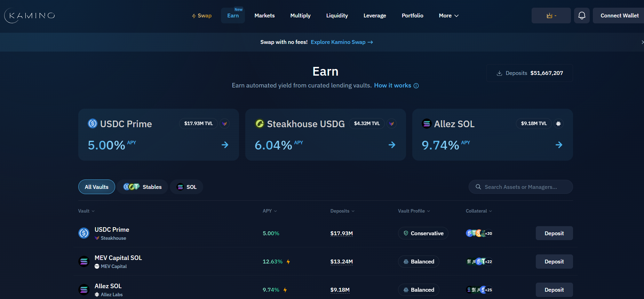Sort by Collateral column
This screenshot has width=644, height=299.
(479, 211)
